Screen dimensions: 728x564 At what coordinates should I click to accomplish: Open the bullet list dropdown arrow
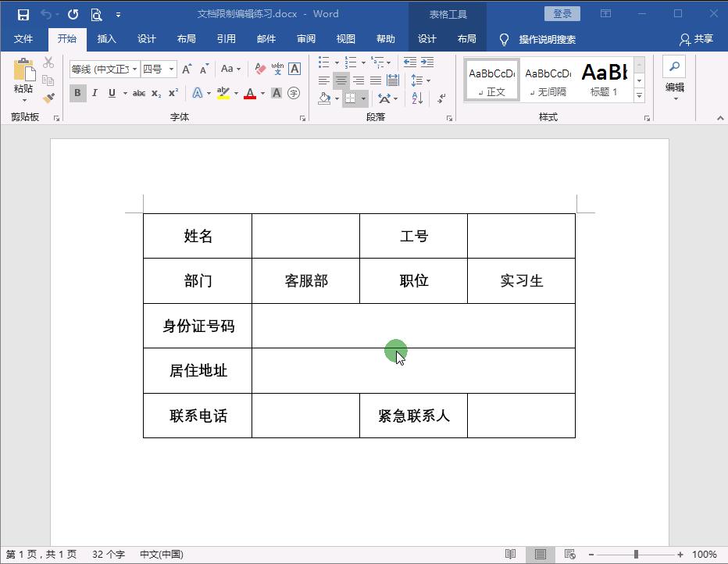pyautogui.click(x=337, y=62)
